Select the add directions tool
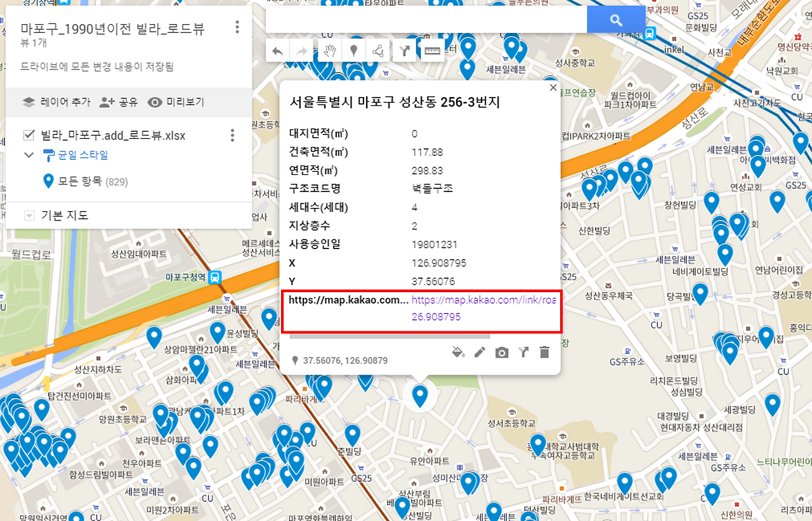The height and width of the screenshot is (521, 812). tap(404, 51)
